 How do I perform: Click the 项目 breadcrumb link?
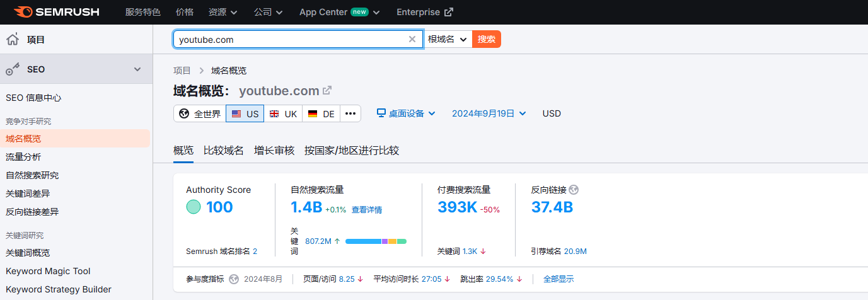coord(182,71)
